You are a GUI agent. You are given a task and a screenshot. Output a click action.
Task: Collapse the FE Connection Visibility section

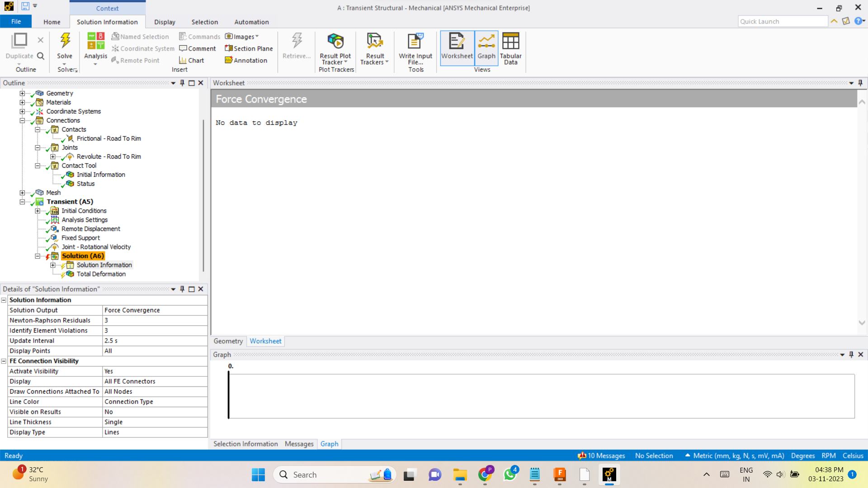(4, 361)
